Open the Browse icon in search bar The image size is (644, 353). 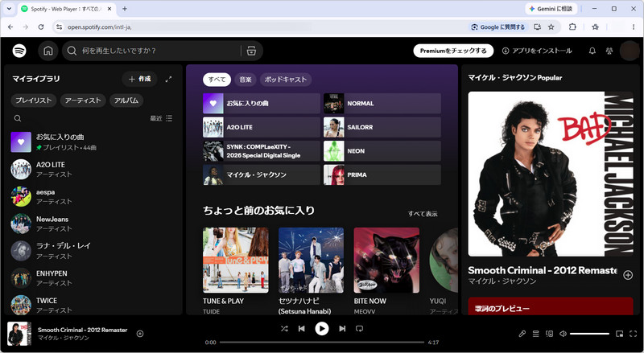point(251,51)
